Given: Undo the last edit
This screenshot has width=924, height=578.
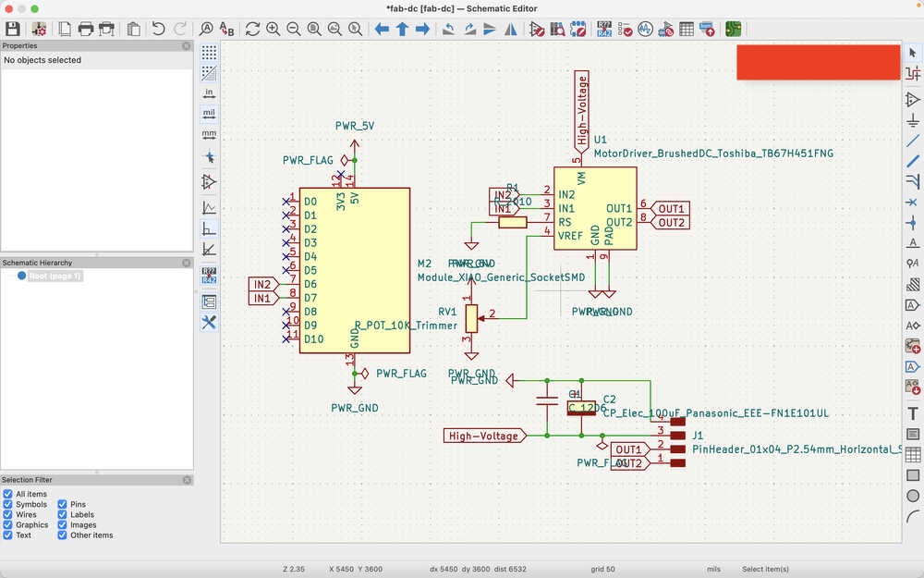Looking at the screenshot, I should [x=159, y=29].
